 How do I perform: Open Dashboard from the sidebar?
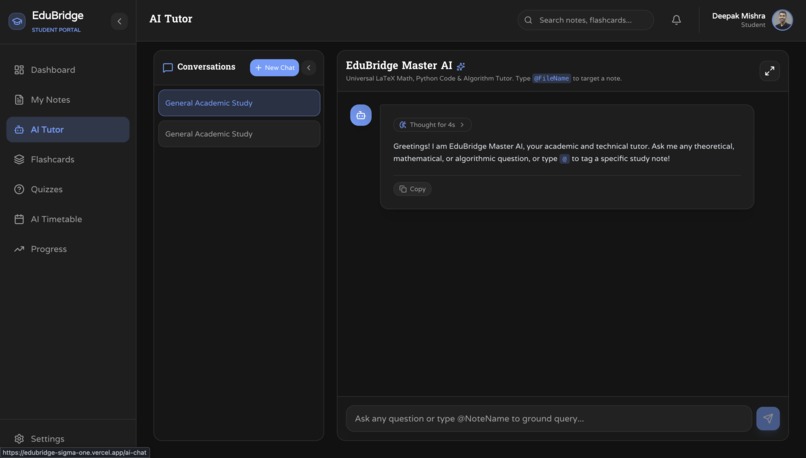pos(68,70)
